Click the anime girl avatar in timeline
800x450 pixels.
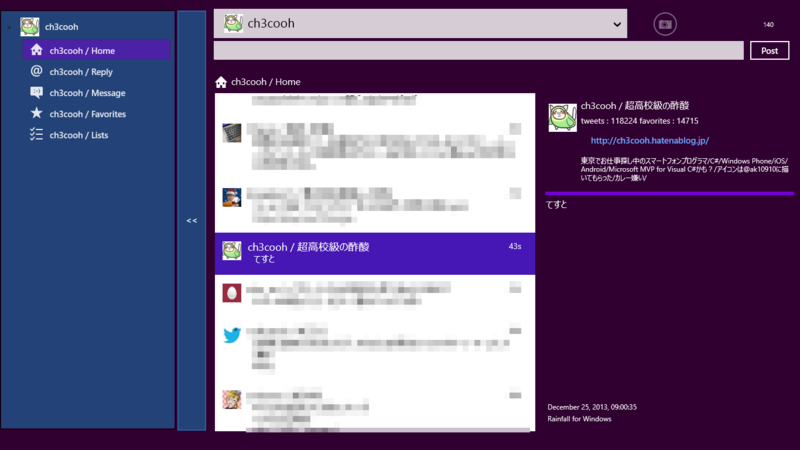232,399
